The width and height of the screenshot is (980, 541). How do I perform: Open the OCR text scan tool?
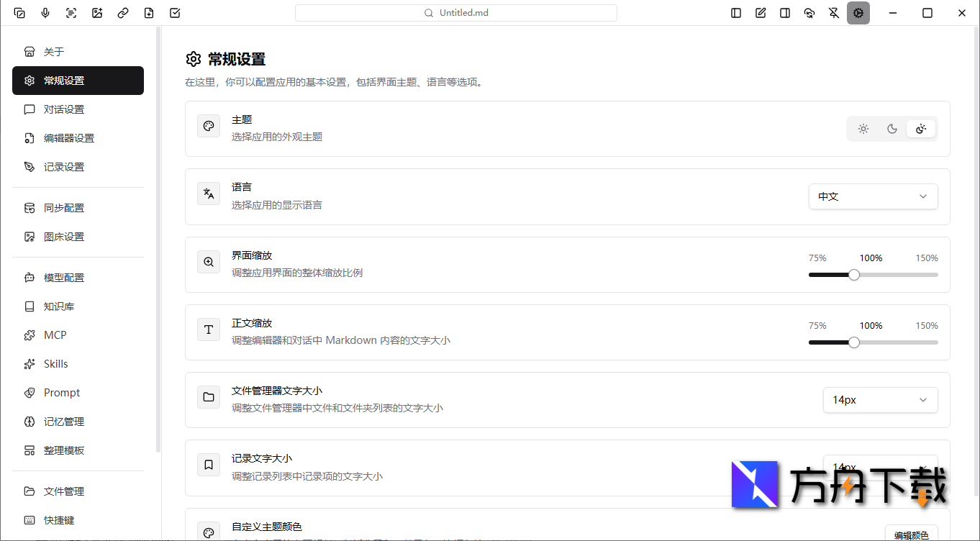tap(71, 12)
